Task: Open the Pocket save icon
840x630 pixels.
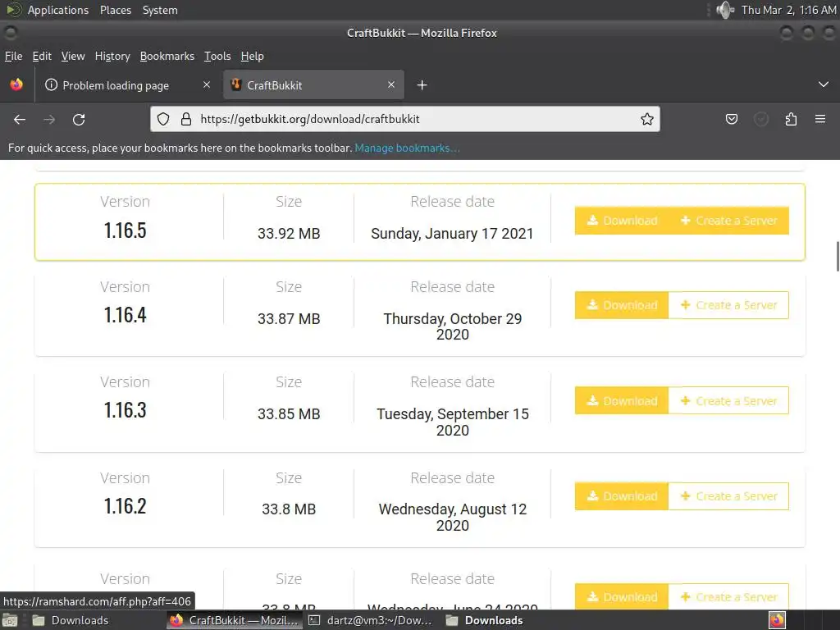Action: tap(731, 119)
